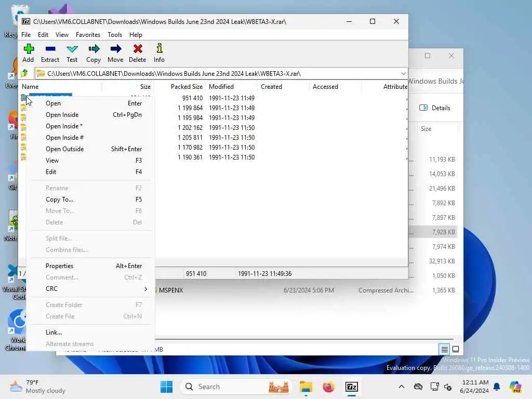This screenshot has height=399, width=532.
Task: Click the archive path address field
Action: 217,74
